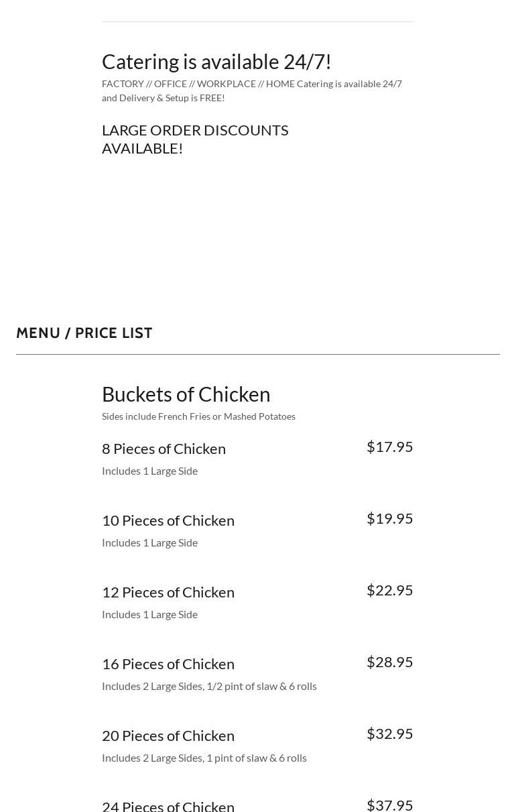The image size is (516, 812).
Task: Click the "Catering is available 24/7!" heading
Action: point(216,62)
